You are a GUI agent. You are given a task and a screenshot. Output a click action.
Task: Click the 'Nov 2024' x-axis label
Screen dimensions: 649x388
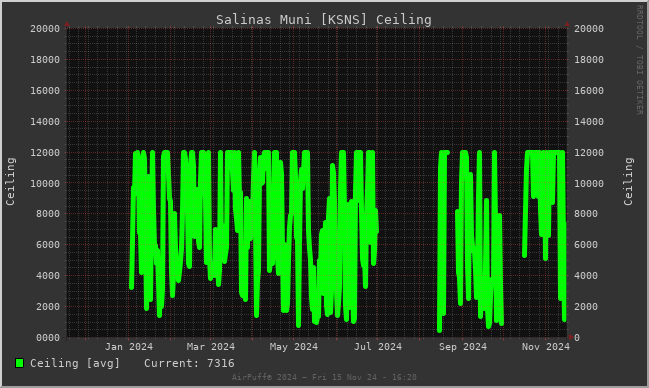point(546,347)
